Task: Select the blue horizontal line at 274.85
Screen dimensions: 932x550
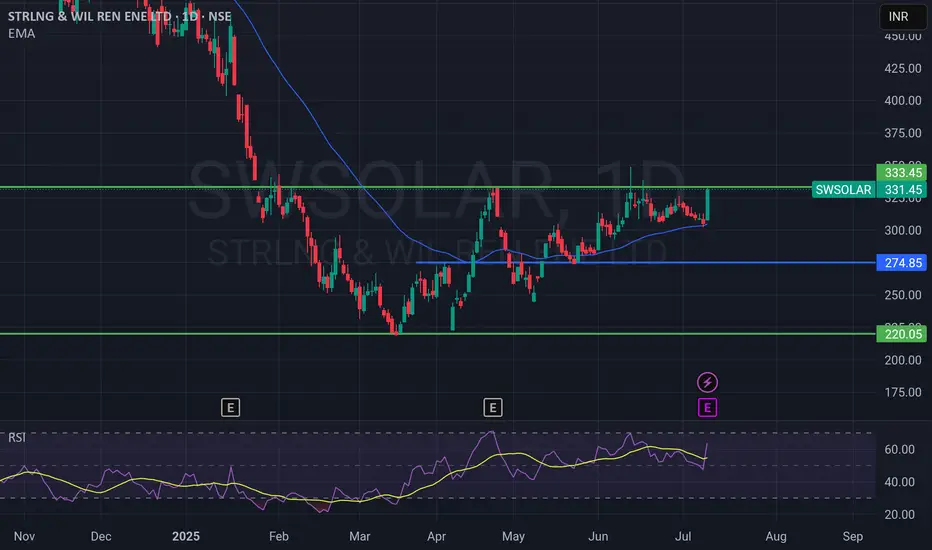Action: 646,262
